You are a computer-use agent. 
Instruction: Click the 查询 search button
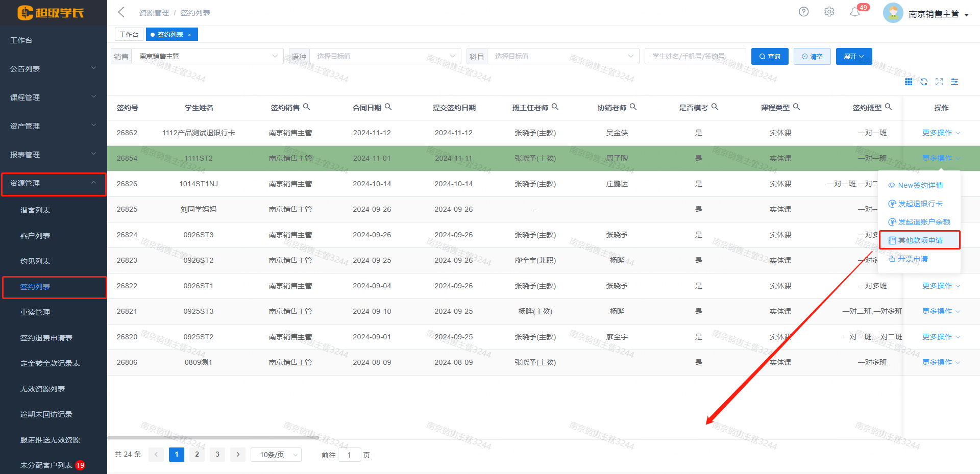pyautogui.click(x=769, y=56)
